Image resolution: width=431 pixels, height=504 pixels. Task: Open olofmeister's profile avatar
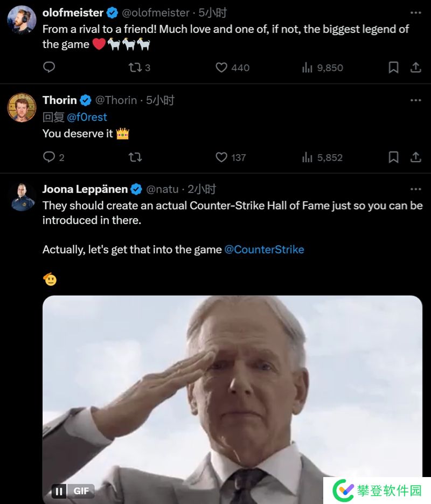(x=22, y=20)
